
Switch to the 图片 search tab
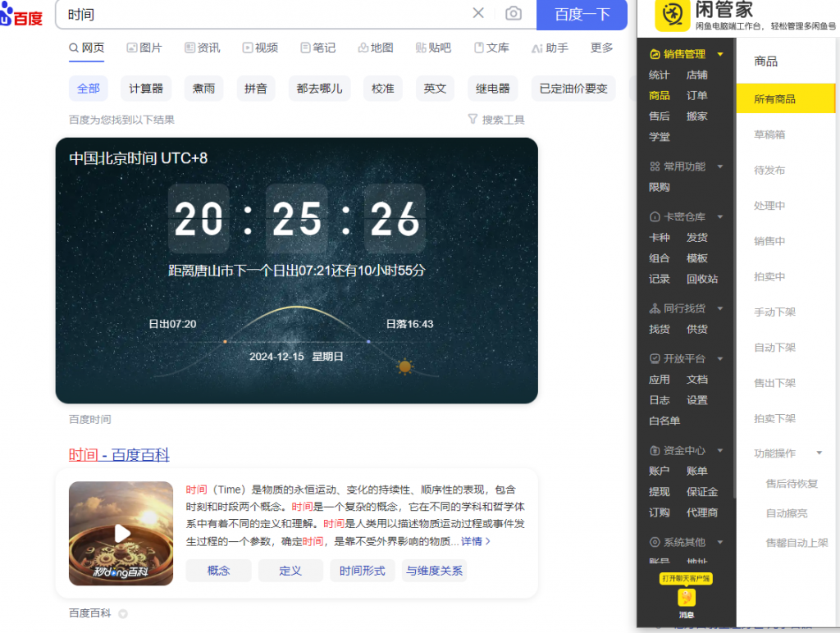click(x=144, y=48)
